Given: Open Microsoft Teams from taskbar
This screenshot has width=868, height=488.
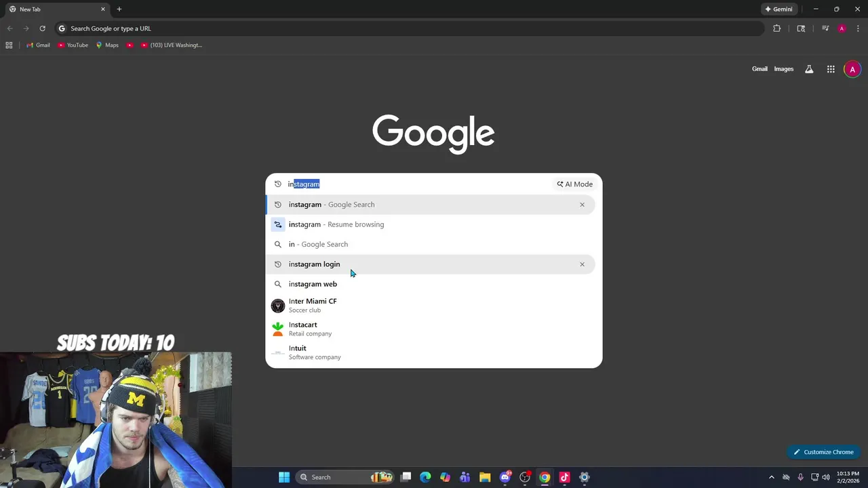Looking at the screenshot, I should click(465, 477).
